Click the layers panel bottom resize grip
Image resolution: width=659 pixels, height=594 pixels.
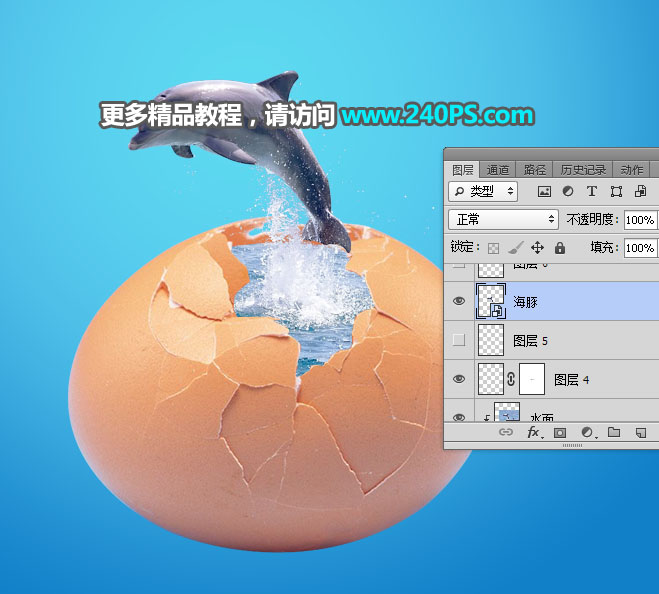[572, 445]
